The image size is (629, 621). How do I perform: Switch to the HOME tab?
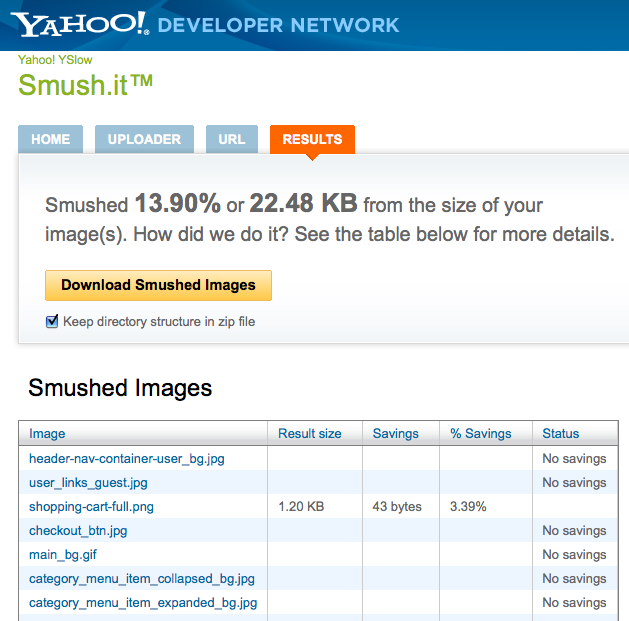[51, 139]
